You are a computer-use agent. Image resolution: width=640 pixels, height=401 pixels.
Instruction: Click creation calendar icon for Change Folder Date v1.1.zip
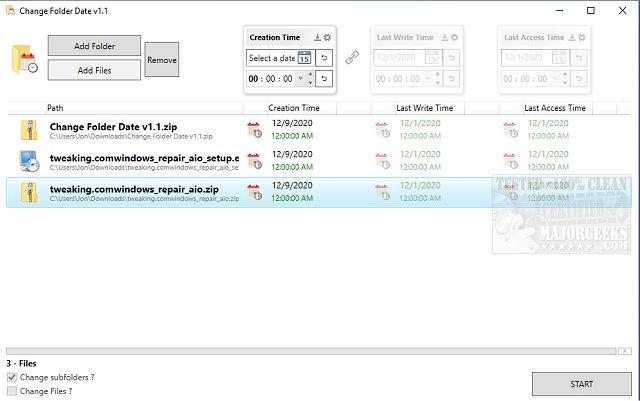click(255, 129)
